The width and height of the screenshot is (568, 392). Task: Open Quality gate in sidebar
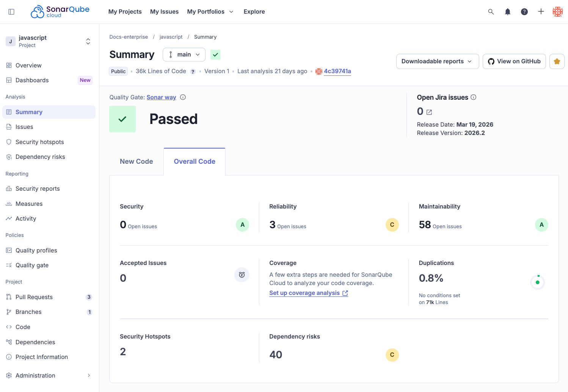coord(49,265)
